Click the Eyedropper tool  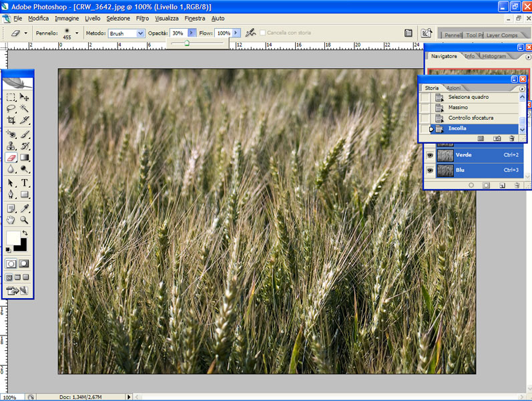click(25, 208)
